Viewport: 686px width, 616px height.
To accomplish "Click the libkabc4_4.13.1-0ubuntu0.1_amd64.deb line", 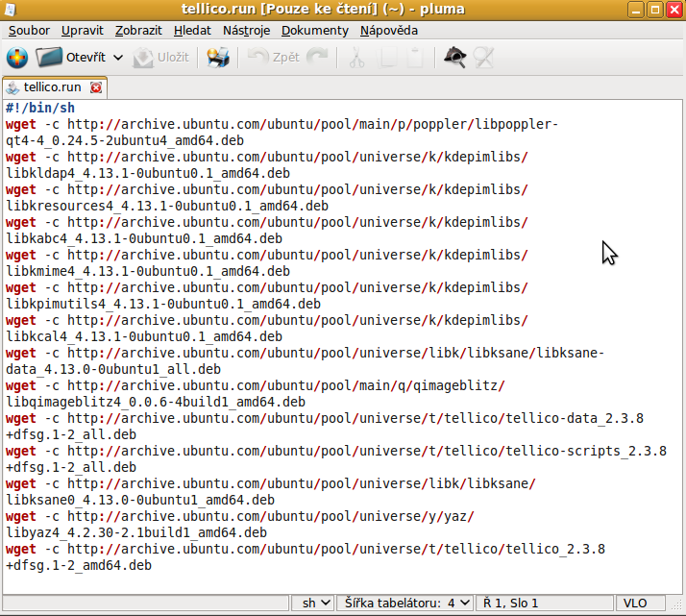I will click(x=144, y=238).
